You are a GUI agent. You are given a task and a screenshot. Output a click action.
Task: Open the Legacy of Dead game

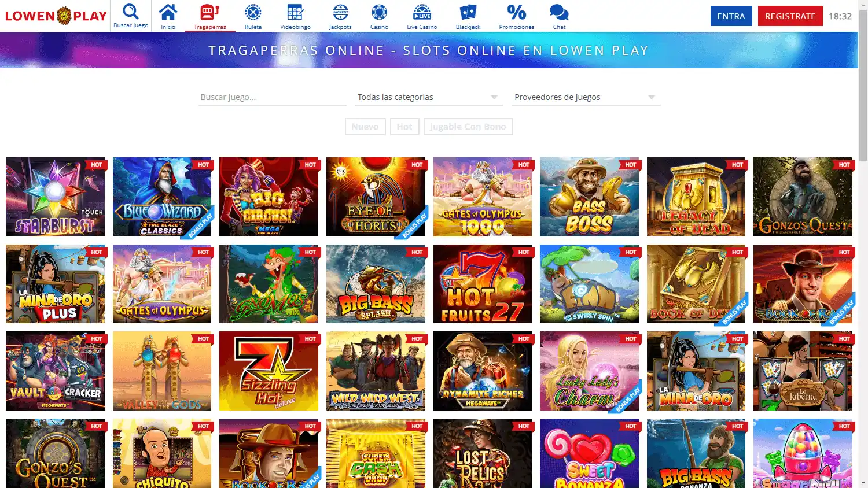[696, 197]
